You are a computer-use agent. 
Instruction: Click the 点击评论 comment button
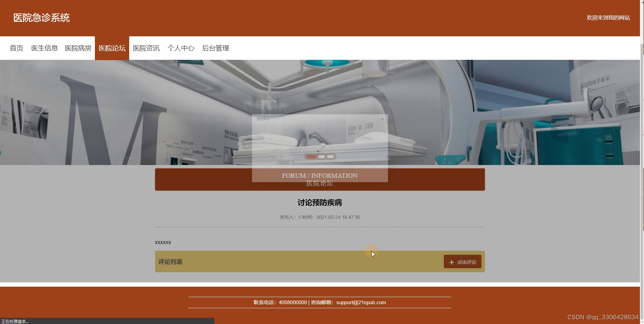tap(463, 262)
